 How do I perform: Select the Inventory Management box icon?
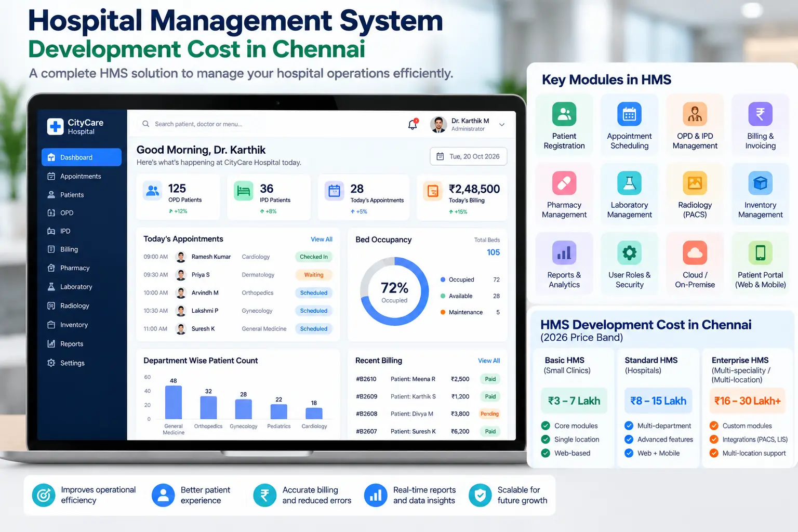tap(760, 183)
